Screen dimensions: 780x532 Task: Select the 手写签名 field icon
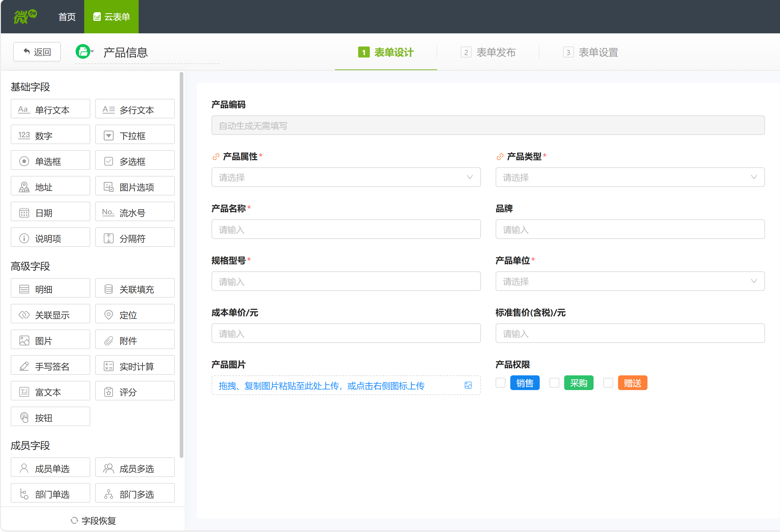(24, 366)
